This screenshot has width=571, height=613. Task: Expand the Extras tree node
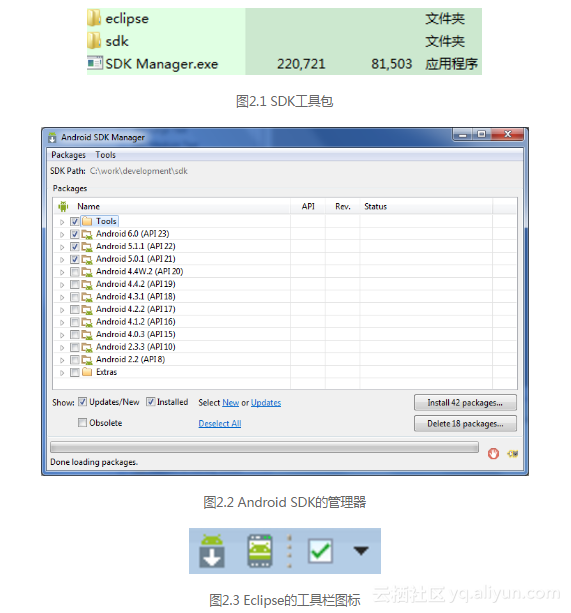[x=62, y=373]
